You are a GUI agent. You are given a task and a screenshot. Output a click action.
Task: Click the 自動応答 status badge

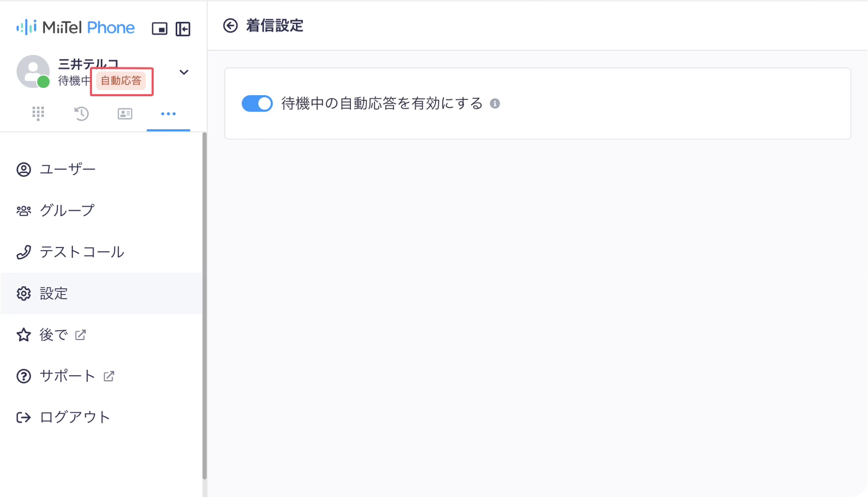121,81
